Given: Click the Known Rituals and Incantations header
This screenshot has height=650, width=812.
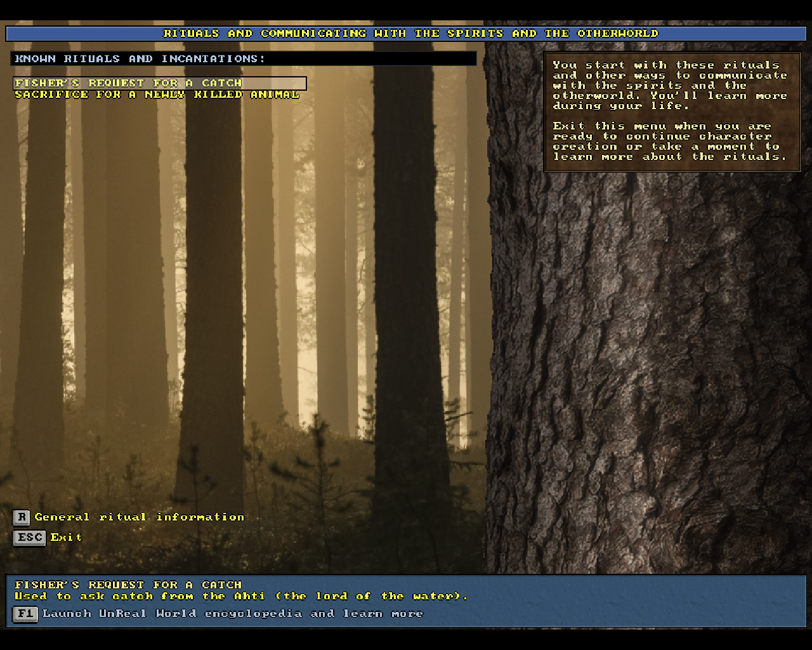Looking at the screenshot, I should pyautogui.click(x=140, y=59).
